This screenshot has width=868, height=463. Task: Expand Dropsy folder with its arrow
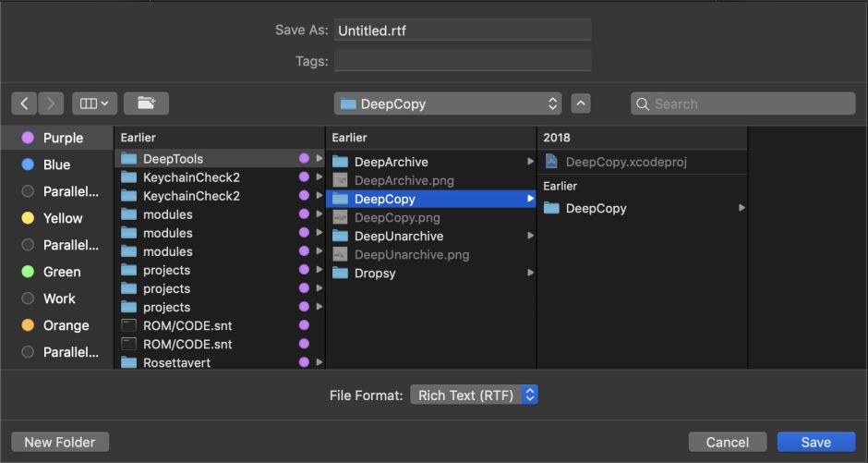[x=530, y=273]
